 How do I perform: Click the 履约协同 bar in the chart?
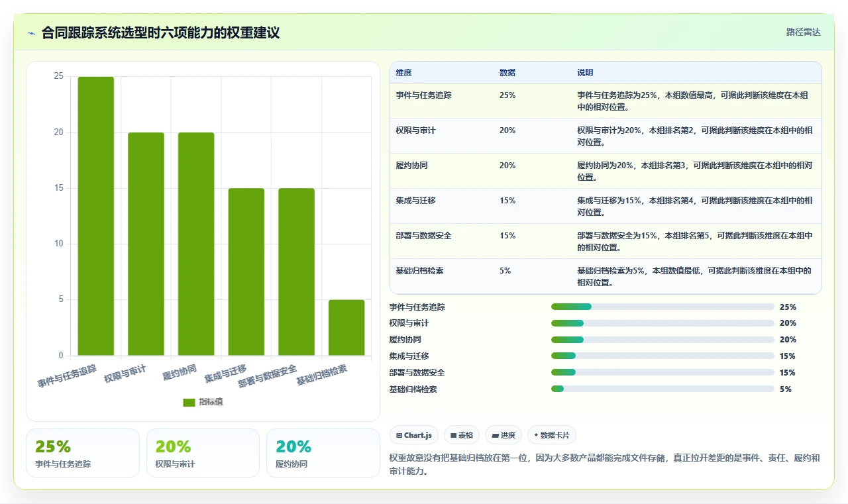tap(196, 244)
